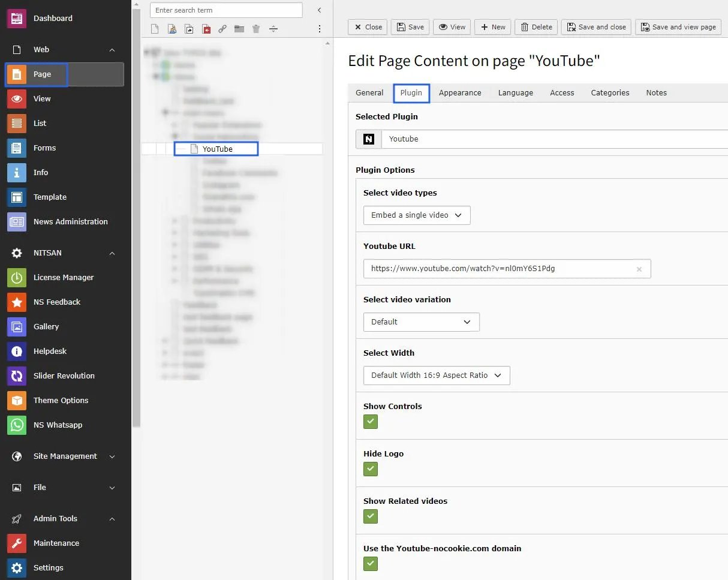Click the New button
728x580 pixels.
tap(493, 27)
